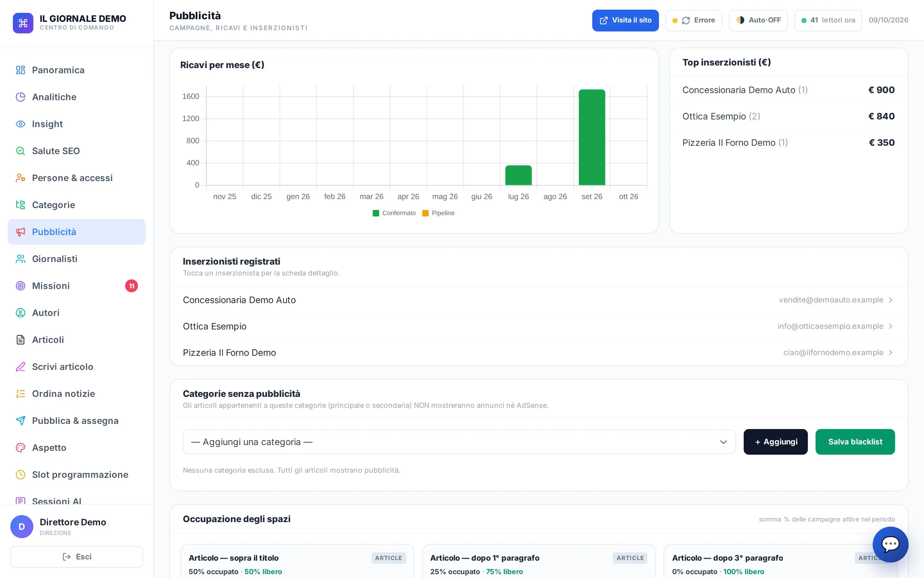Click the Salute SEO magnifier icon
This screenshot has height=578, width=924.
21,151
